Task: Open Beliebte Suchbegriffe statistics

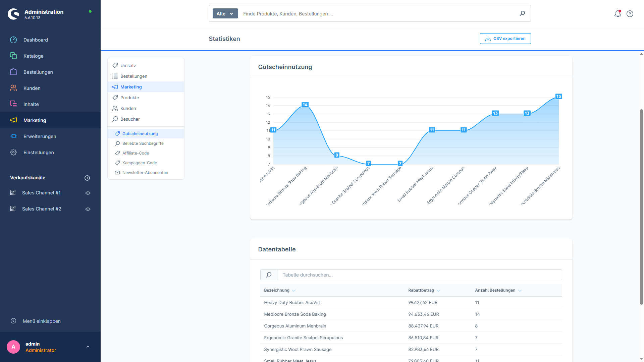Action: [x=143, y=143]
